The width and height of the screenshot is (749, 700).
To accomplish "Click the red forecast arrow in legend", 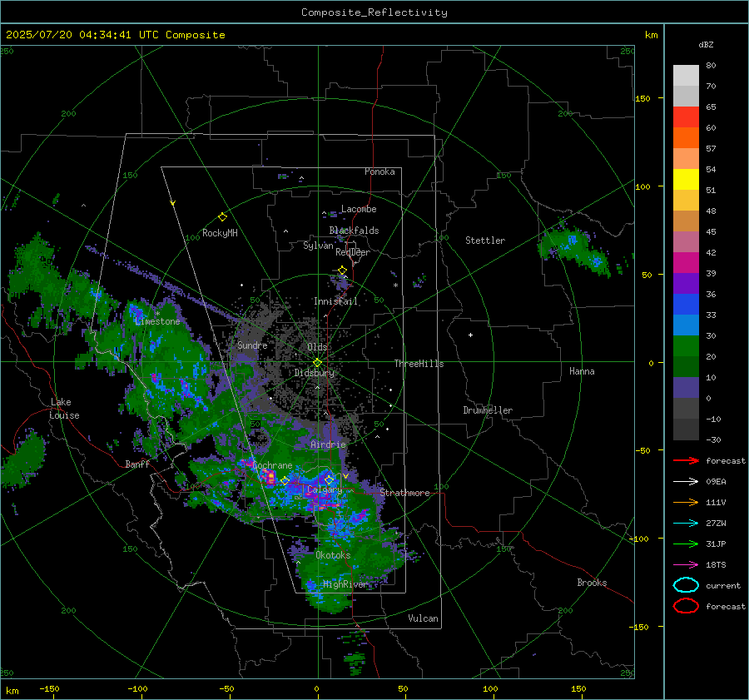I will (686, 460).
